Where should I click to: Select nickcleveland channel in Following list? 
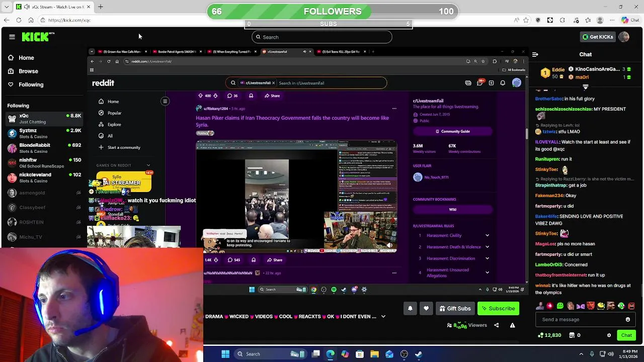point(44,177)
